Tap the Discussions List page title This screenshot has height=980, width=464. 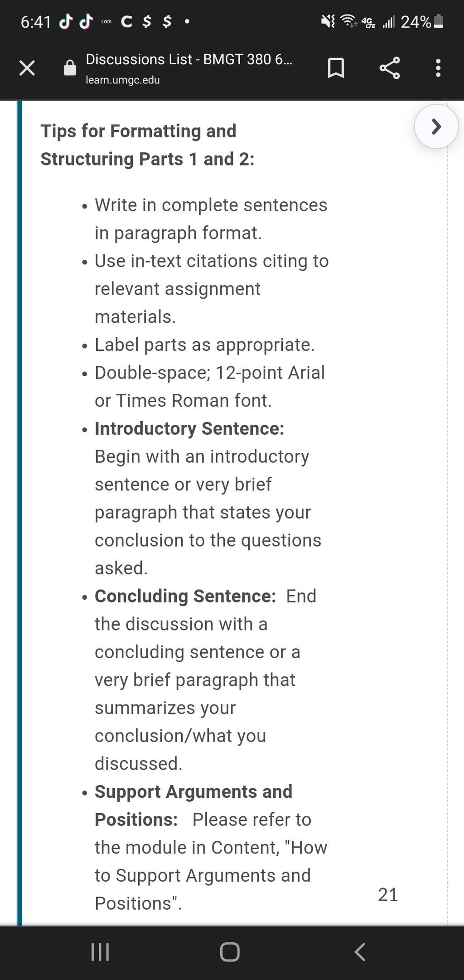click(x=189, y=59)
